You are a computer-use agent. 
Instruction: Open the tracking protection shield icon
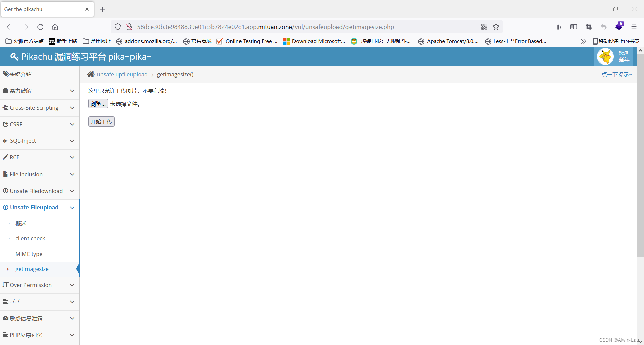click(x=118, y=27)
